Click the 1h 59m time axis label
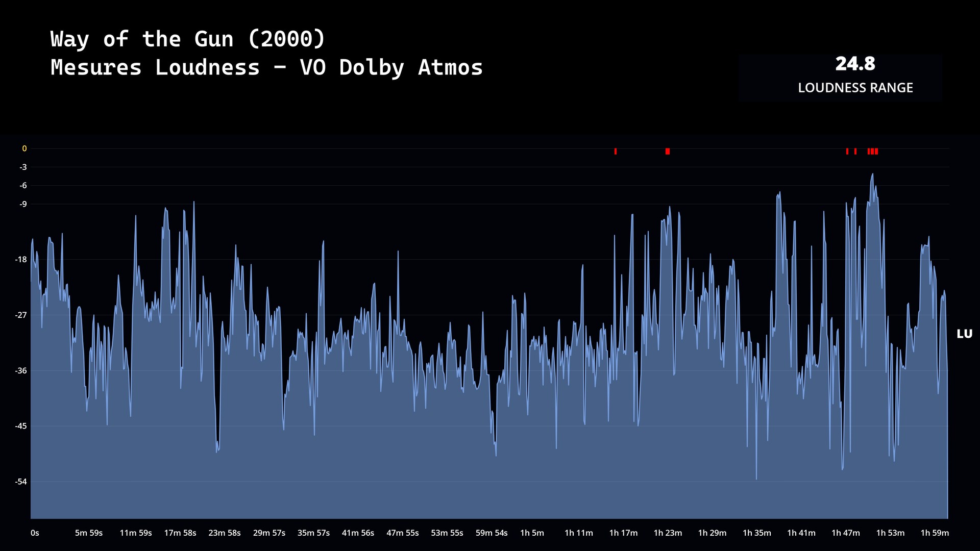 (x=935, y=533)
